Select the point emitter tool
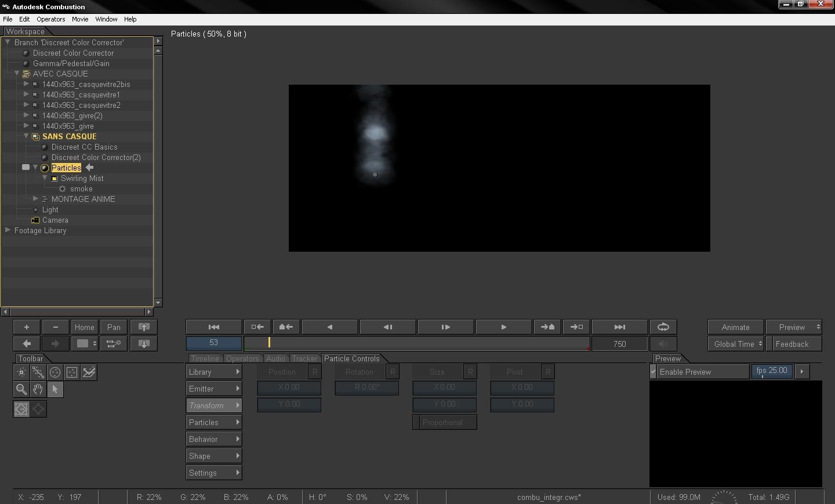The height and width of the screenshot is (504, 835). point(21,372)
